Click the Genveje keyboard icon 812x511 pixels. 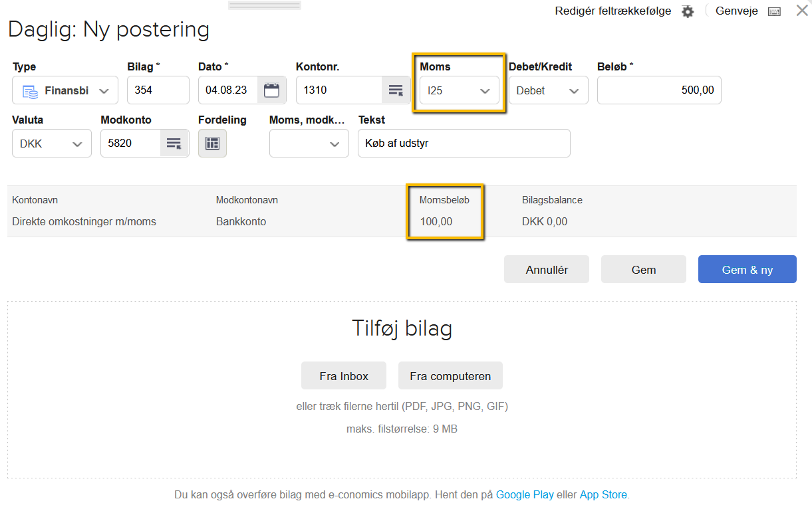774,11
